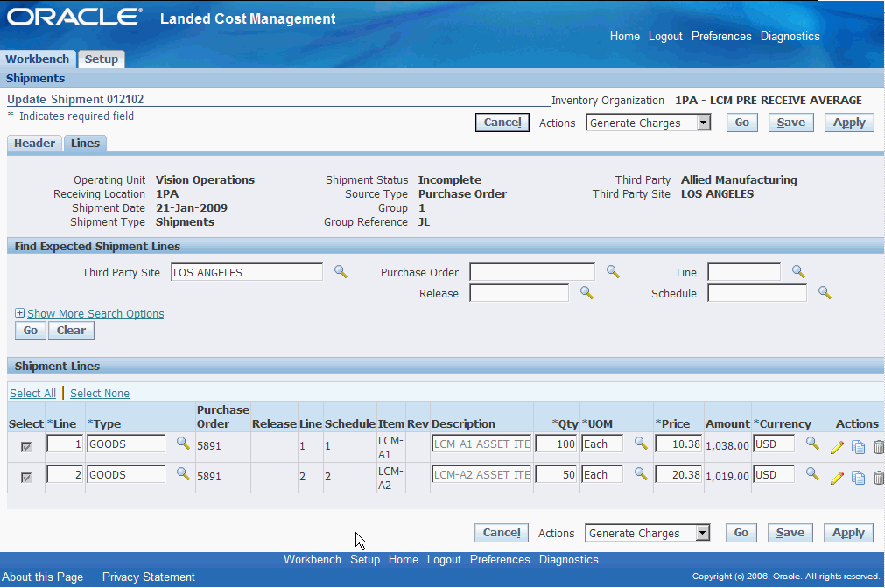Click Line search input field

coord(744,272)
